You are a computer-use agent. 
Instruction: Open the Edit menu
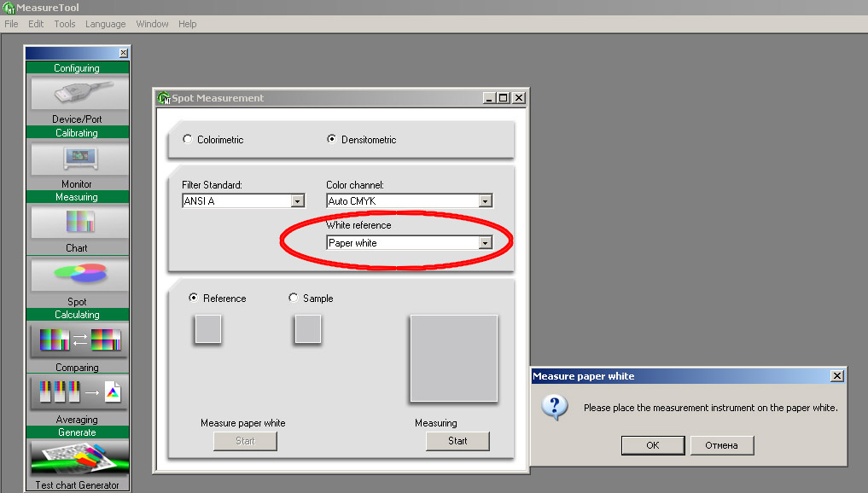pos(36,24)
